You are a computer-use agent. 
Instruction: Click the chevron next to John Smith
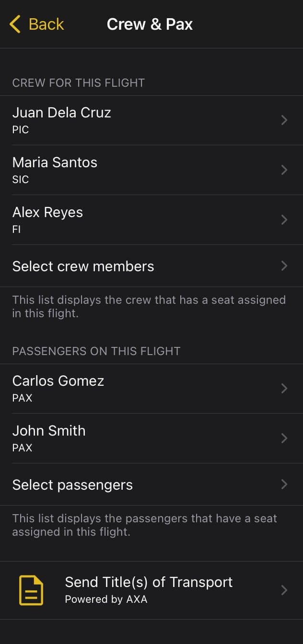click(284, 438)
